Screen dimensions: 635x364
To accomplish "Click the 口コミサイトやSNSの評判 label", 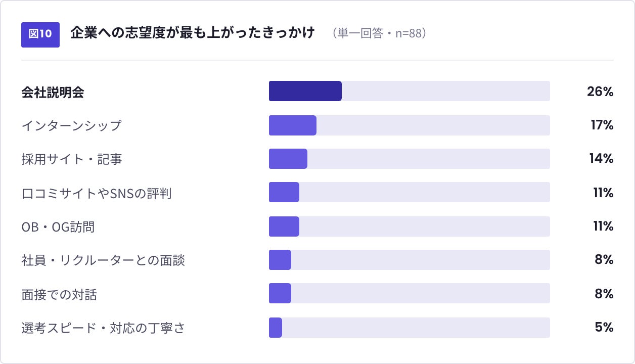I will pos(97,193).
